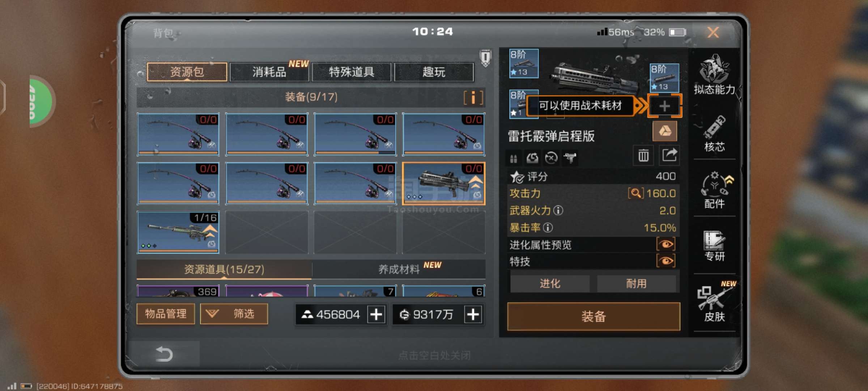Viewport: 868px width, 391px height.
Task: Open the 筛选 filter dropdown
Action: 234,314
